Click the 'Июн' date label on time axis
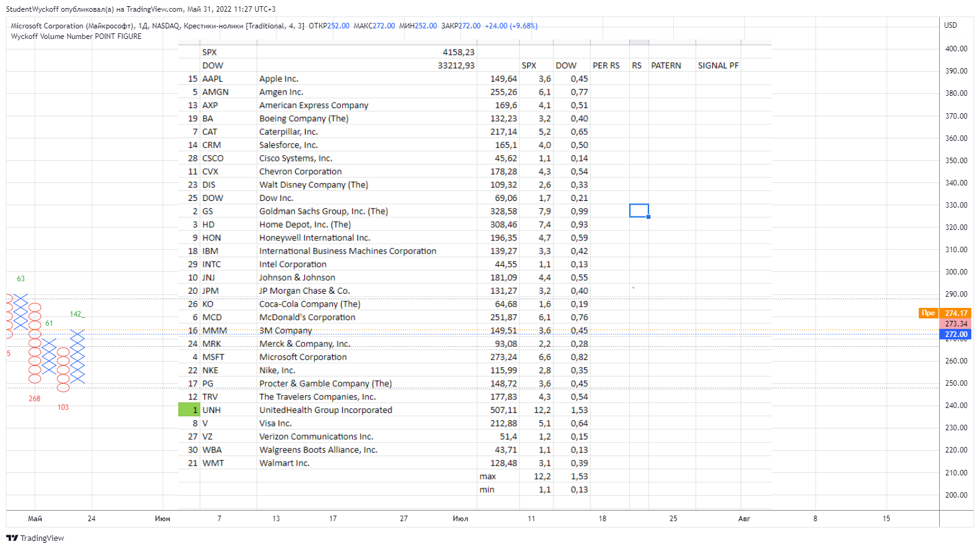 point(162,519)
